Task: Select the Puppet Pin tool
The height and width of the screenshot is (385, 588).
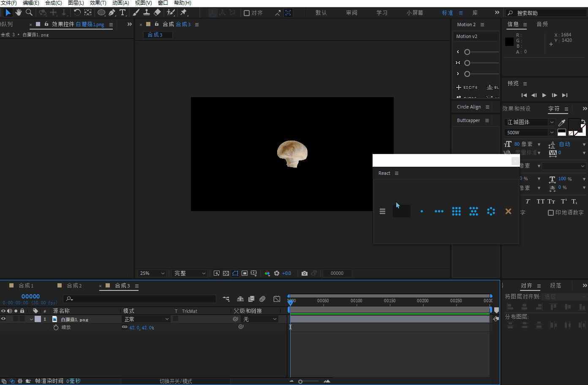Action: [x=184, y=13]
